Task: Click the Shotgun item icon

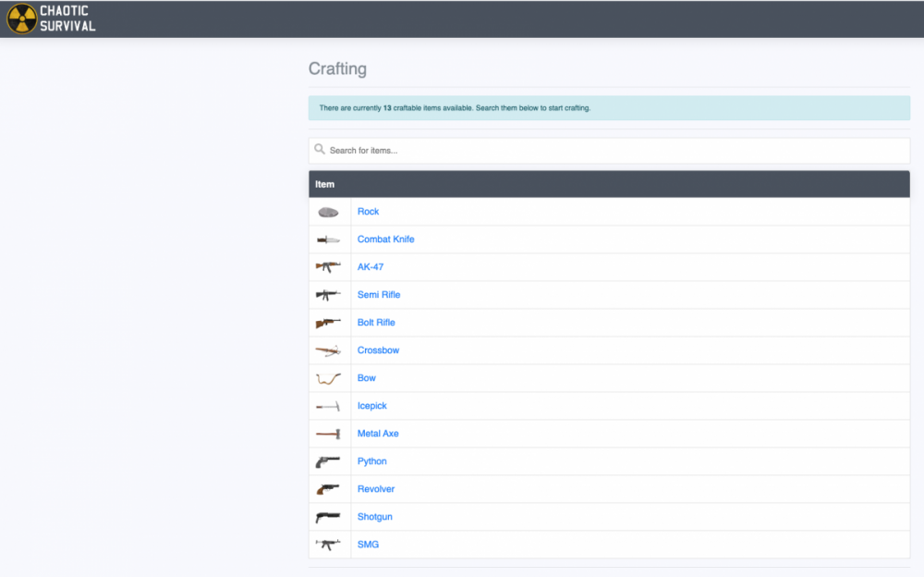Action: click(328, 517)
